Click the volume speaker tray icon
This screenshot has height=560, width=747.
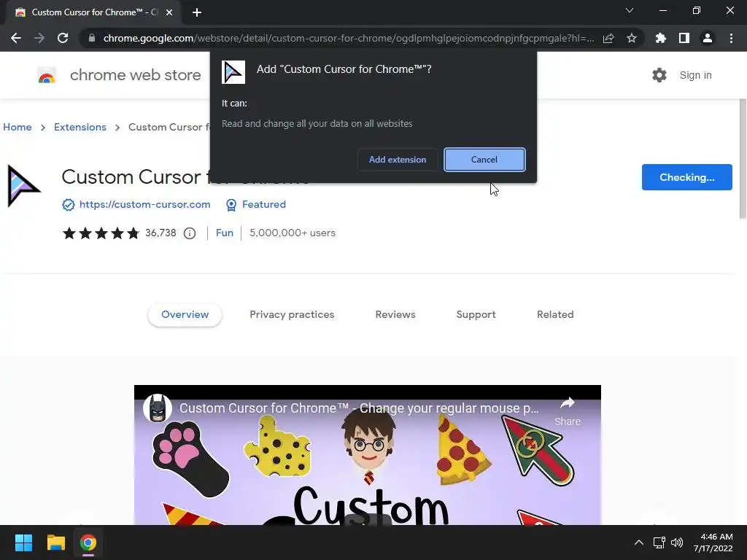(677, 542)
